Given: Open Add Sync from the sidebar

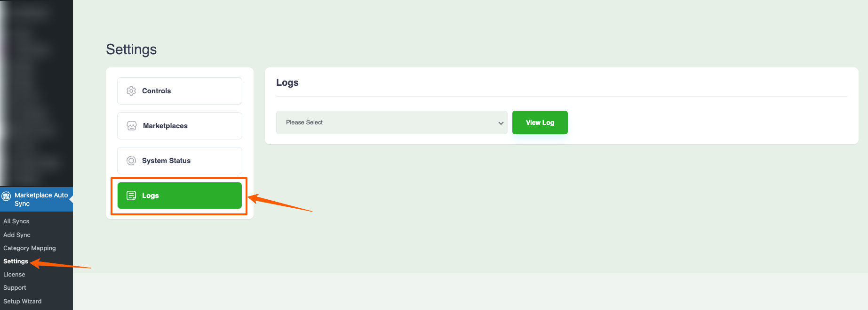Looking at the screenshot, I should coord(17,235).
